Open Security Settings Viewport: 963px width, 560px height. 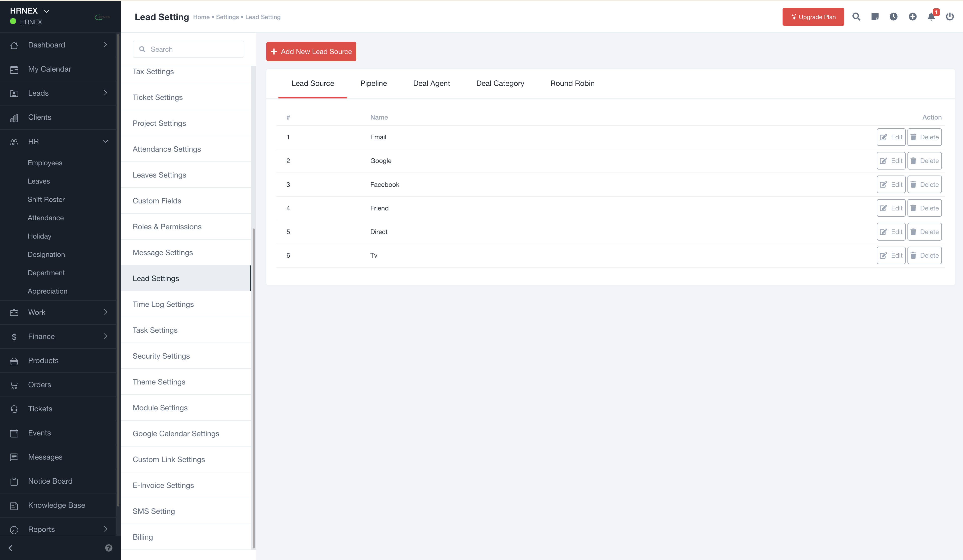point(186,356)
